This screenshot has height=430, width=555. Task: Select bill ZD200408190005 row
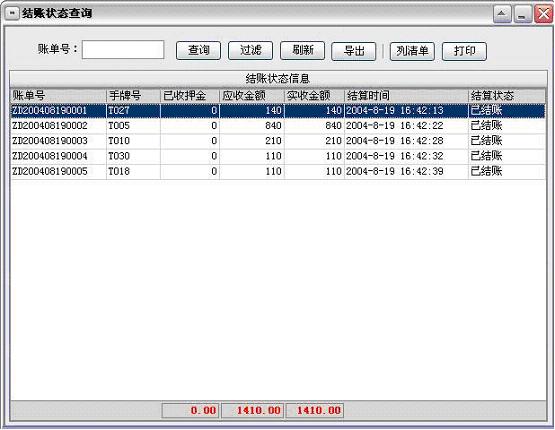coord(278,171)
